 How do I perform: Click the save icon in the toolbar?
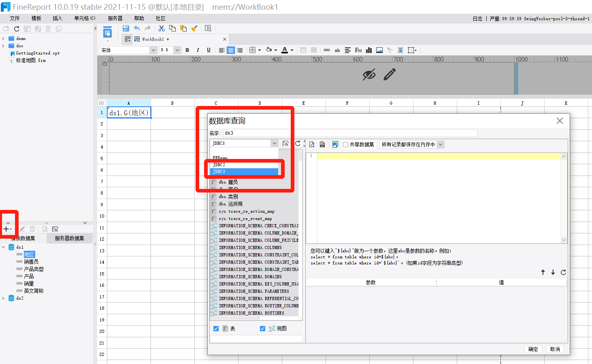tap(126, 28)
